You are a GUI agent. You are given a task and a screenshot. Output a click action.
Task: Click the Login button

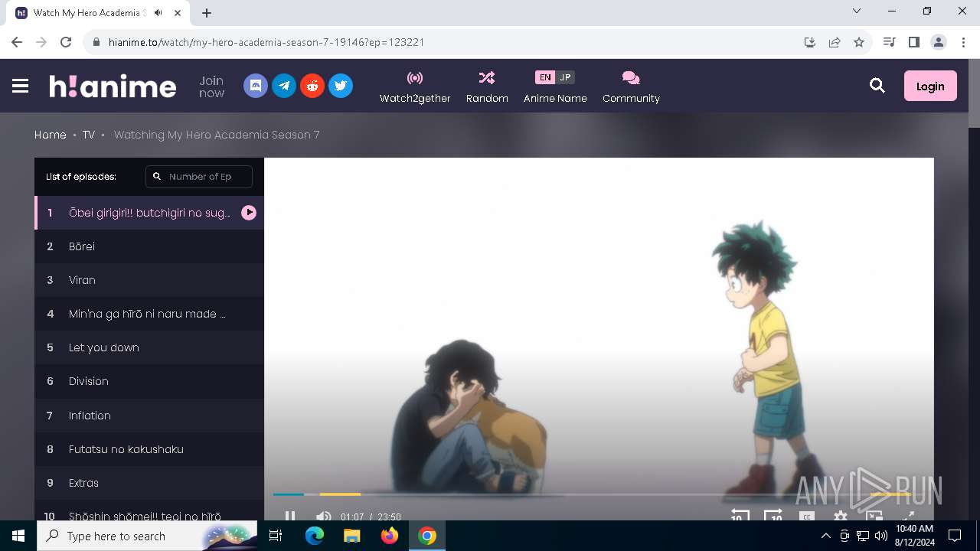click(x=930, y=86)
